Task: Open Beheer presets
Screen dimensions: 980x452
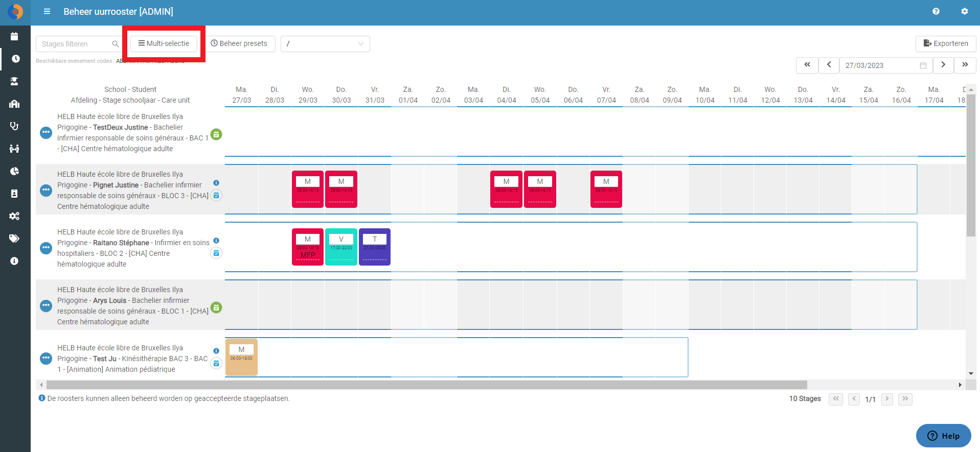Action: (x=239, y=43)
